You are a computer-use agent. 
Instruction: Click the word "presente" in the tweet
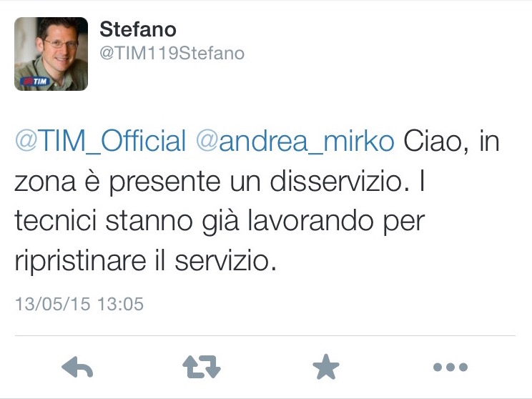click(165, 181)
